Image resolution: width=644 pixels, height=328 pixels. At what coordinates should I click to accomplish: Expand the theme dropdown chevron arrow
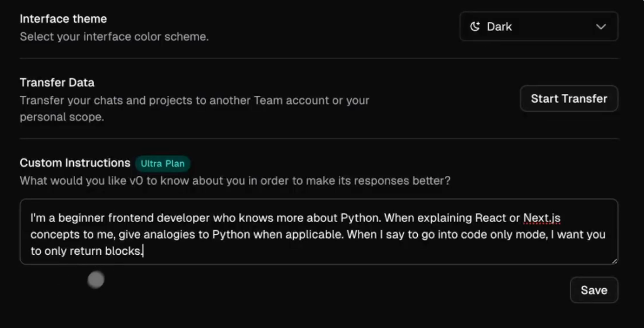(x=601, y=26)
